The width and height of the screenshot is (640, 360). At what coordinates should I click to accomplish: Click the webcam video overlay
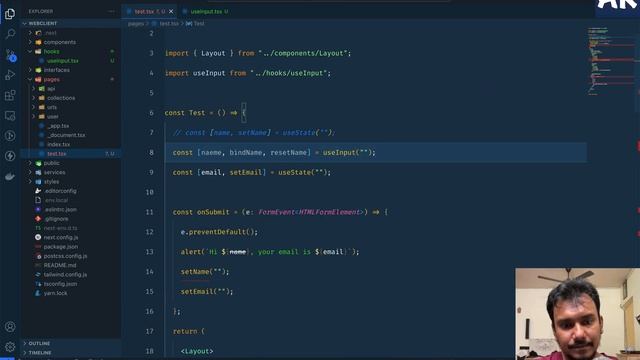[577, 314]
